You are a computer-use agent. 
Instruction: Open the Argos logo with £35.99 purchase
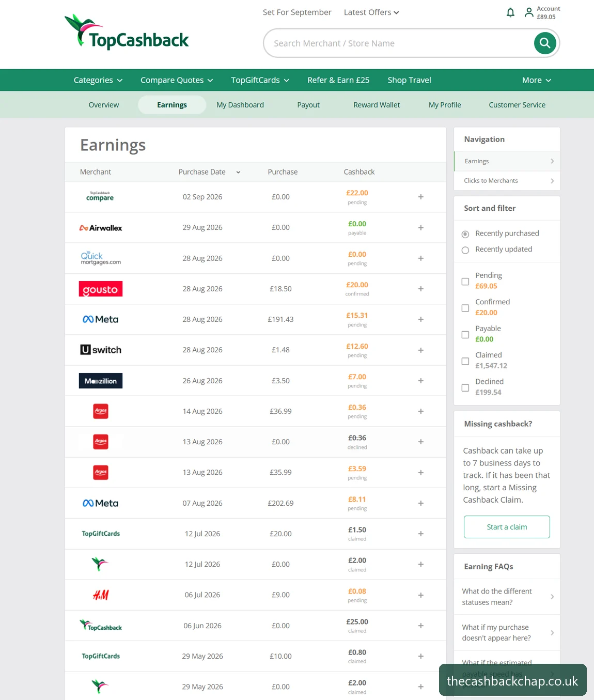click(101, 472)
